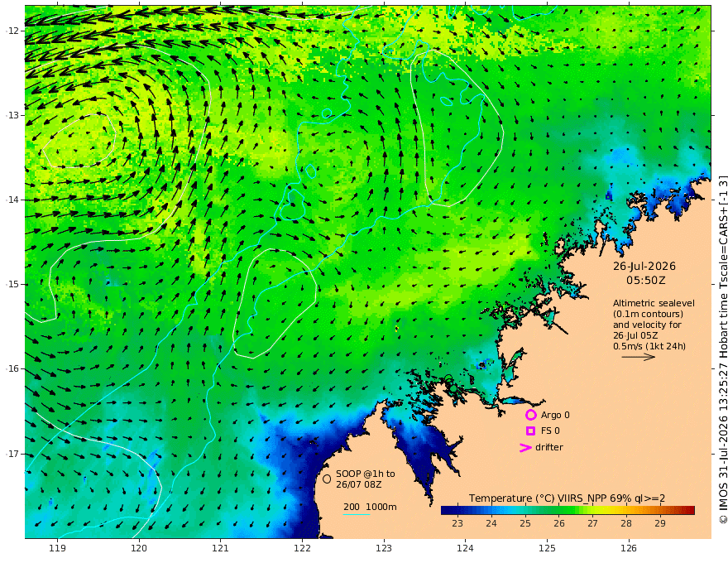Screen dimensions: 728x563
Task: Click the "05:50Z" time text
Action: pyautogui.click(x=646, y=281)
